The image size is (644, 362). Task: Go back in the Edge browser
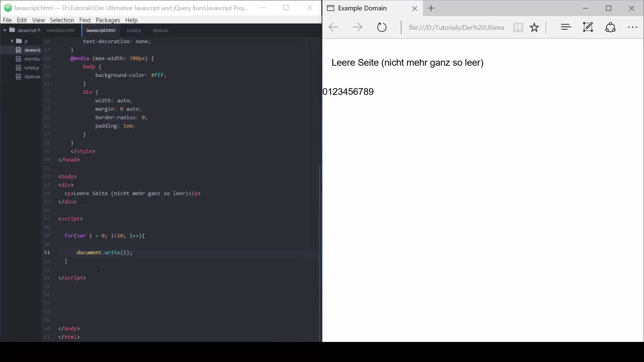coord(333,27)
